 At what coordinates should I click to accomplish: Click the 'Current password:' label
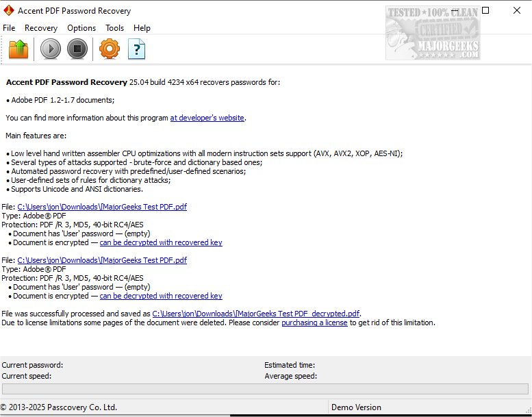tap(32, 365)
